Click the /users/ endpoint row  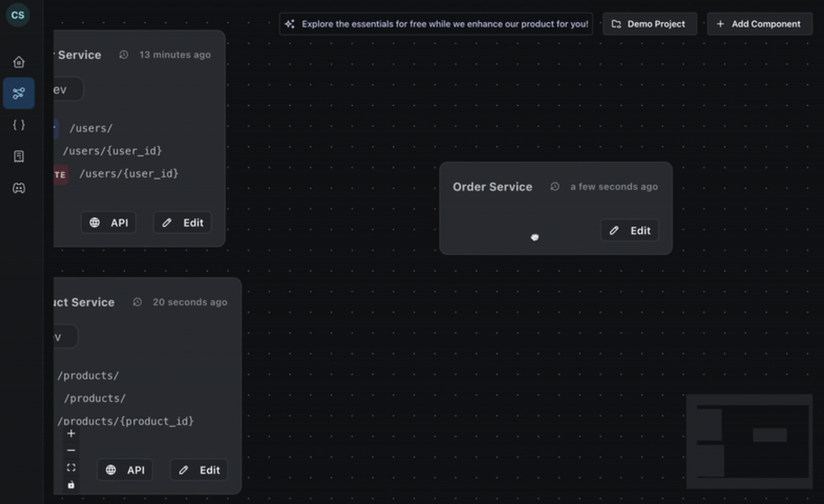pos(91,128)
